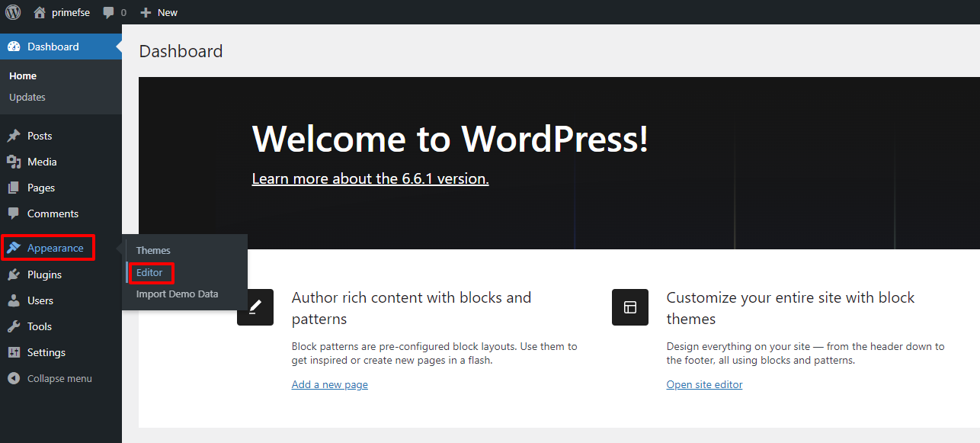
Task: Click the Add a new page link
Action: coord(330,384)
